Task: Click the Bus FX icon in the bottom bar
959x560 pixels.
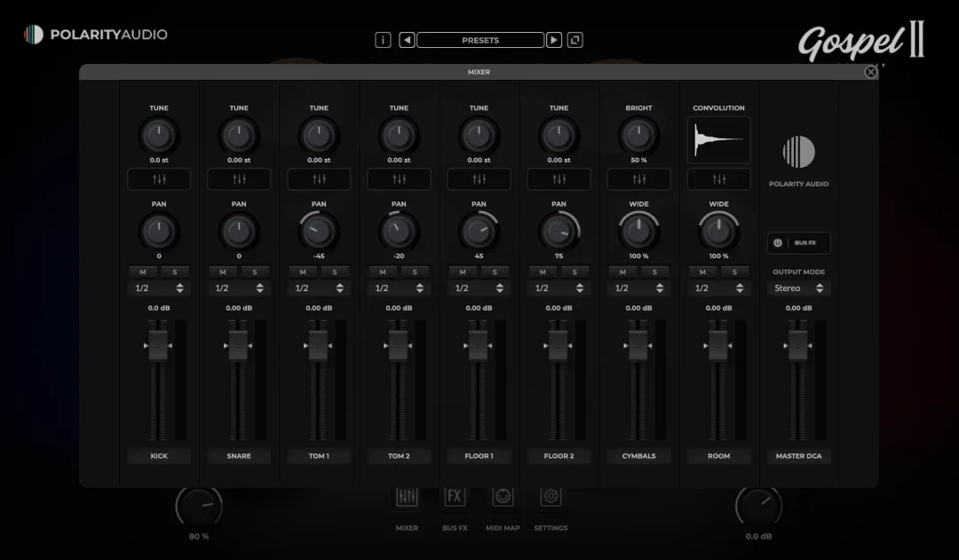Action: click(455, 497)
